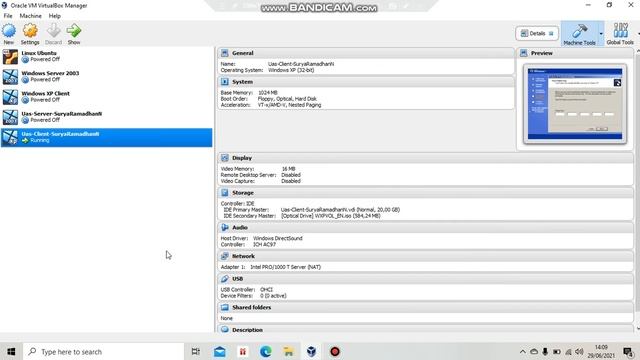Click the New virtual machine icon
Viewport: 640px width, 360px height.
[x=9, y=31]
